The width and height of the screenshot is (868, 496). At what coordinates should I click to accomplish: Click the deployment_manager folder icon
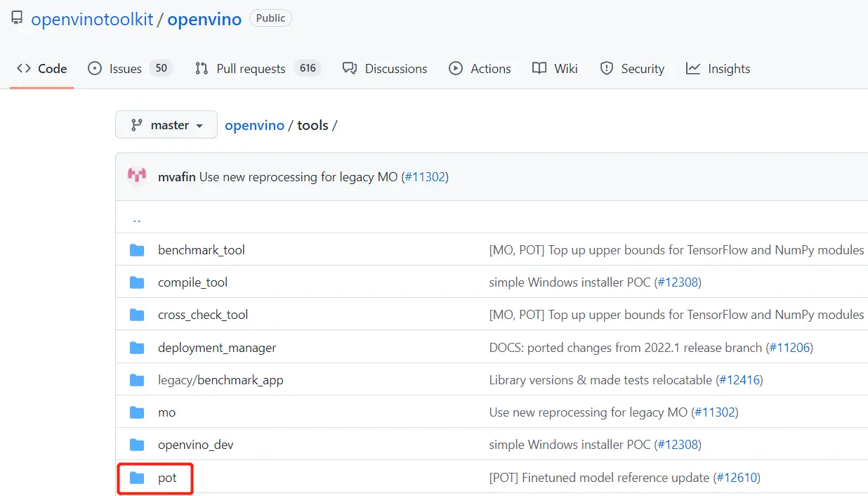tap(137, 348)
